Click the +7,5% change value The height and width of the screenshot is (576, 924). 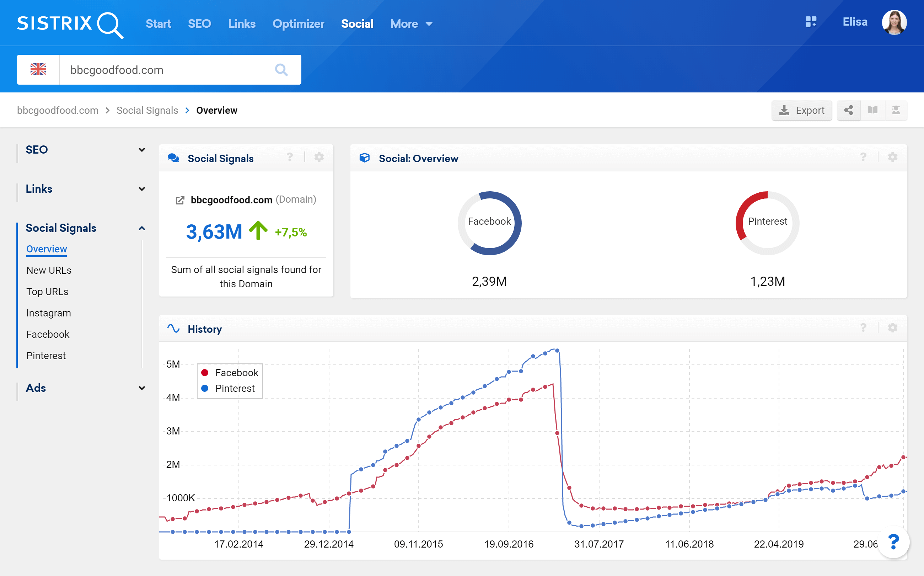pyautogui.click(x=291, y=233)
